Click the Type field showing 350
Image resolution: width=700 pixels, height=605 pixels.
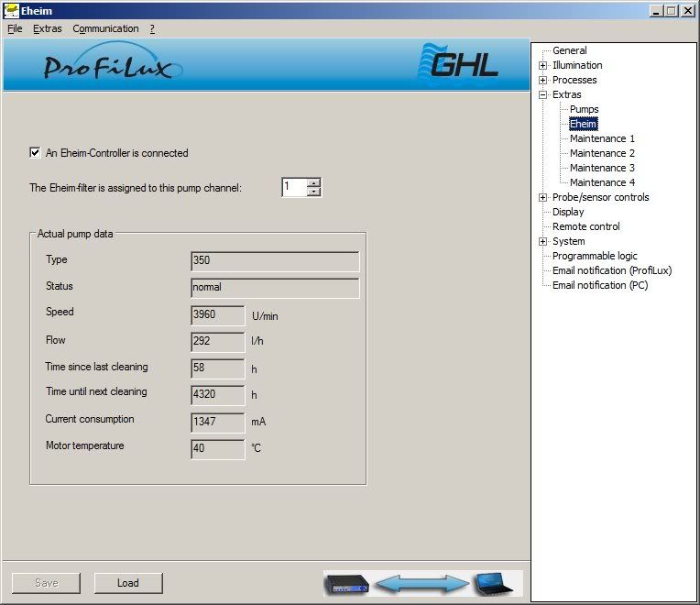(x=275, y=260)
